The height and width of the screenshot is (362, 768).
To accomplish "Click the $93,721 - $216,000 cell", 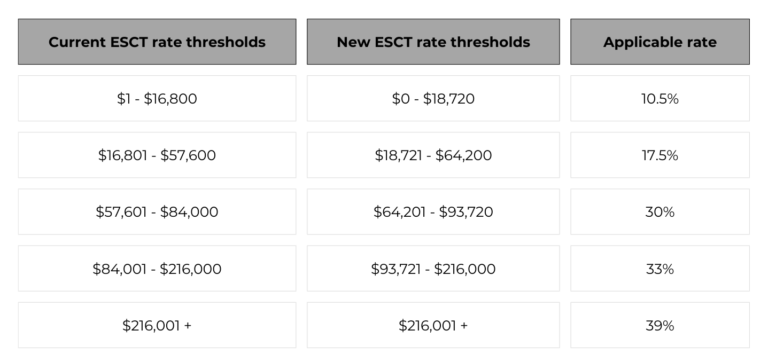I will 433,268.
